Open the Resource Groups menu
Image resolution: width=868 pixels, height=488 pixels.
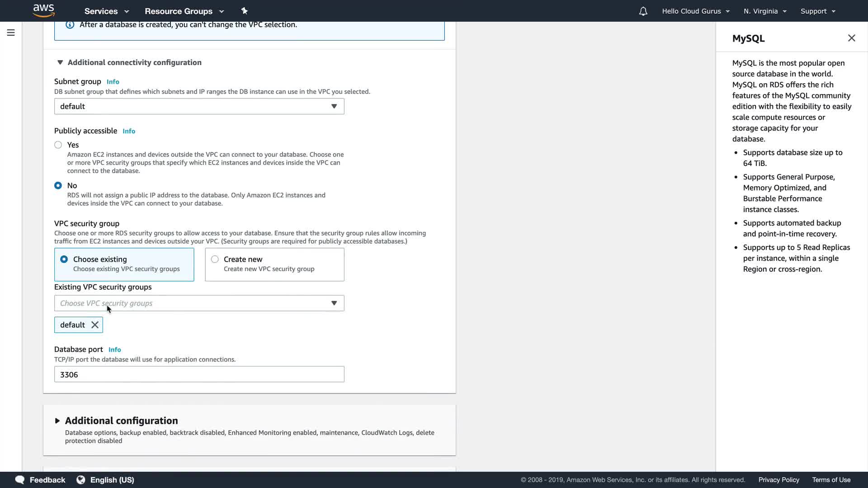tap(184, 11)
